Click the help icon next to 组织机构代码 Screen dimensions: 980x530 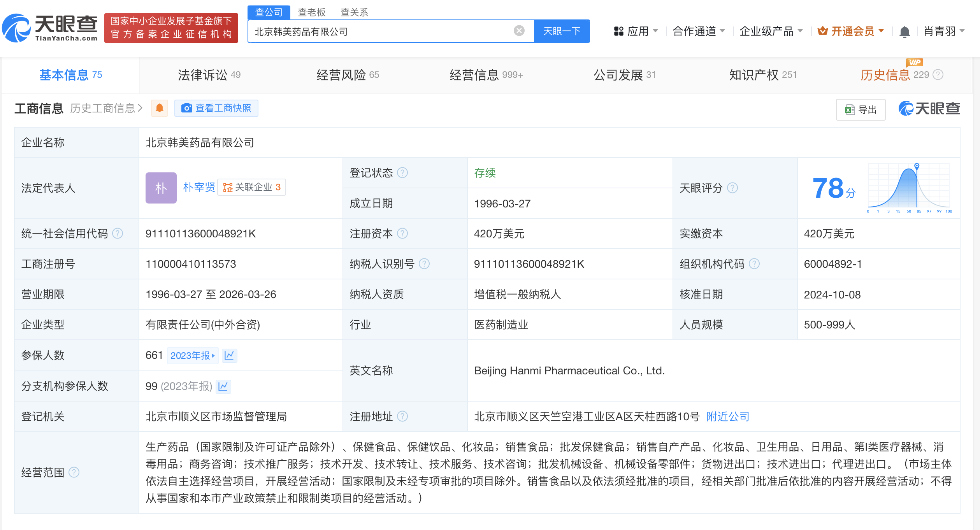pos(754,264)
